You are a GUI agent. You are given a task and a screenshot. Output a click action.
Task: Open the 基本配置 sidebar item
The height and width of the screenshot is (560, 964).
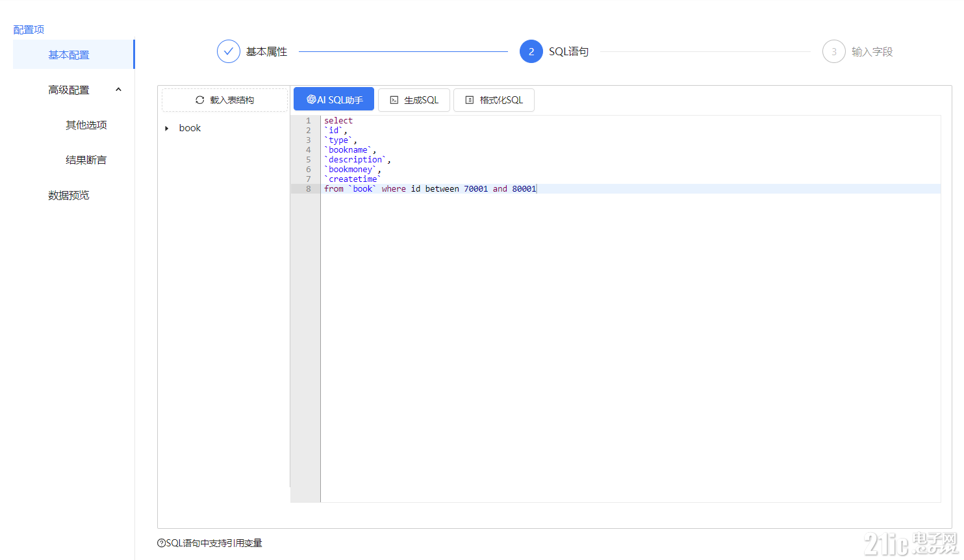(x=73, y=55)
